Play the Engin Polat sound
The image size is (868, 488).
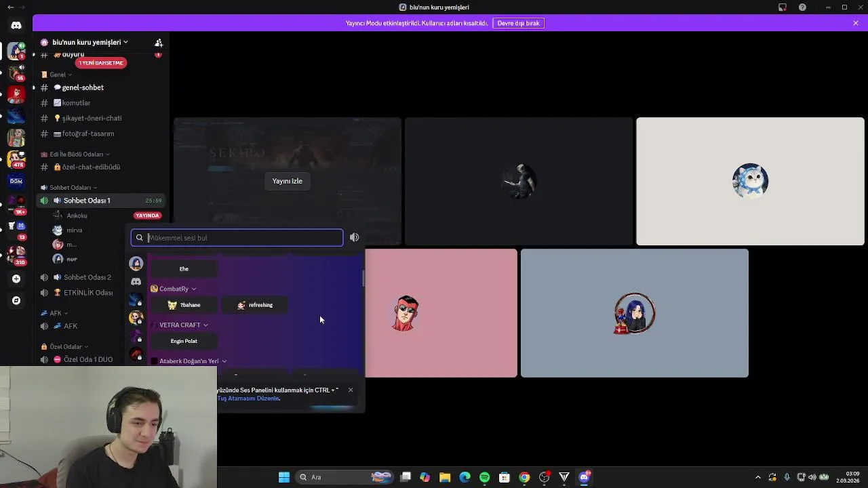click(184, 342)
